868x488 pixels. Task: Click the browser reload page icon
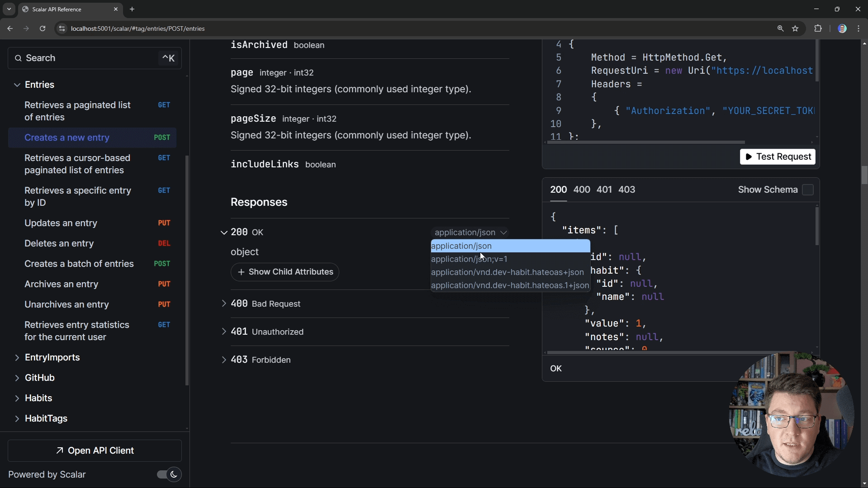(x=43, y=28)
